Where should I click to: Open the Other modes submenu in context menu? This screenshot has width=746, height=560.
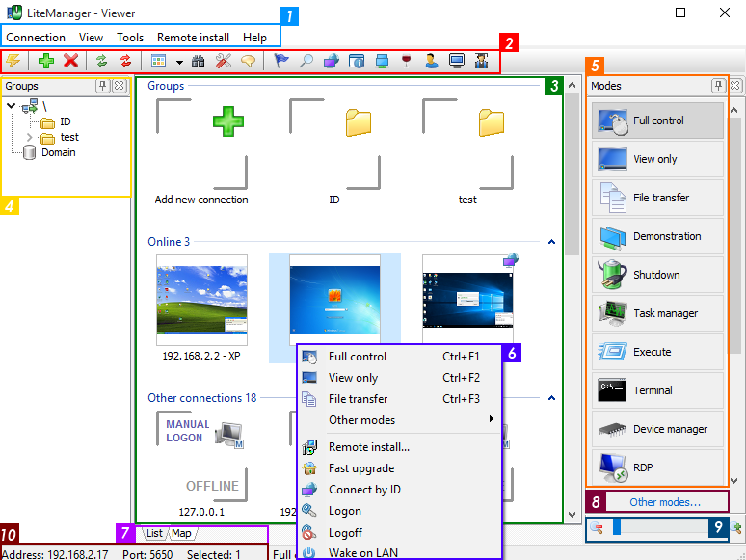pyautogui.click(x=400, y=420)
